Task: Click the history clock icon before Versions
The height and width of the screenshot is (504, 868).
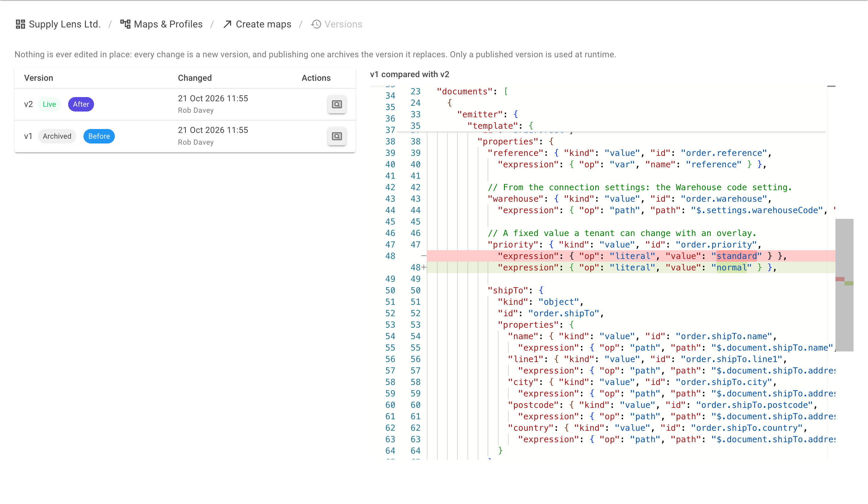Action: pyautogui.click(x=316, y=24)
